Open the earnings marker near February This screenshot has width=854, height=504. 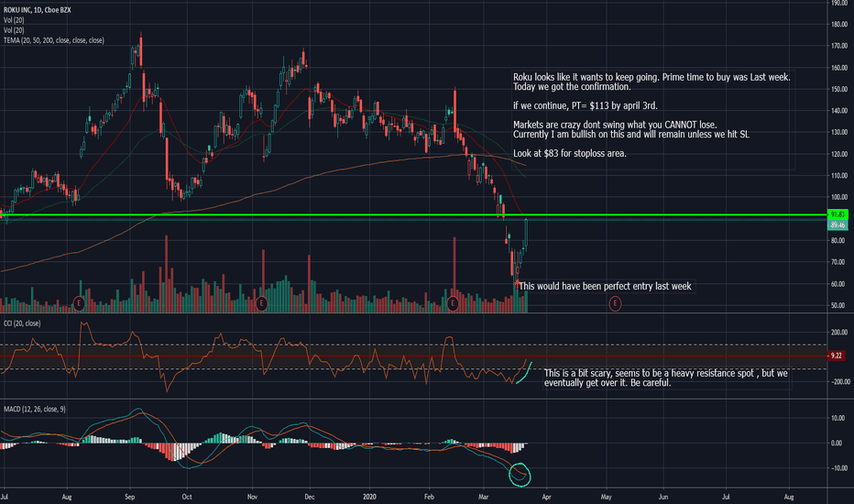tap(452, 303)
